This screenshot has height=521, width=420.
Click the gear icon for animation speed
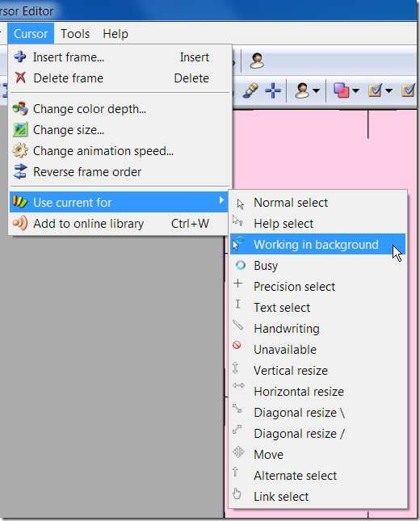20,150
